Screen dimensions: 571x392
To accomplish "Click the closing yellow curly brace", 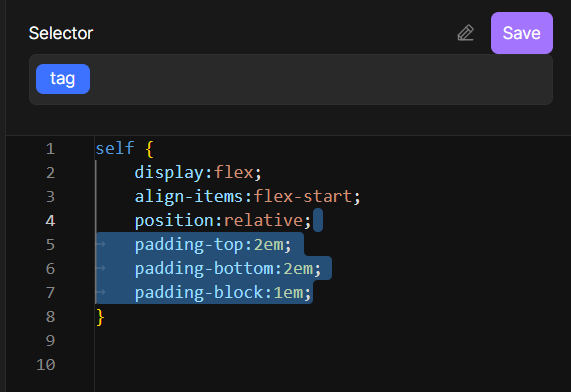I will 100,317.
